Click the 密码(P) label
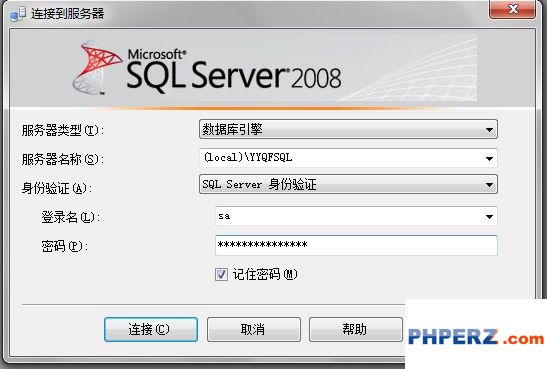The width and height of the screenshot is (547, 369). pyautogui.click(x=65, y=246)
